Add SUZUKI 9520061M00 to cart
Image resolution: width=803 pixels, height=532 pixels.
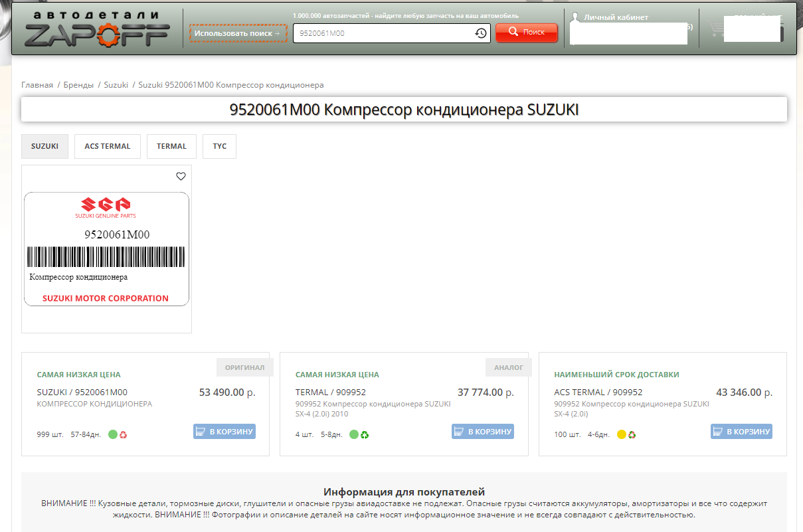tap(224, 431)
